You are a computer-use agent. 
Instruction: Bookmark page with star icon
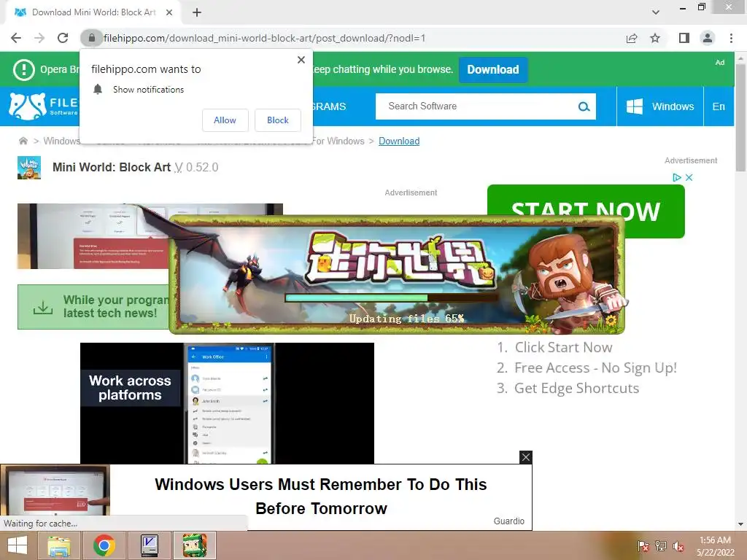pos(655,38)
